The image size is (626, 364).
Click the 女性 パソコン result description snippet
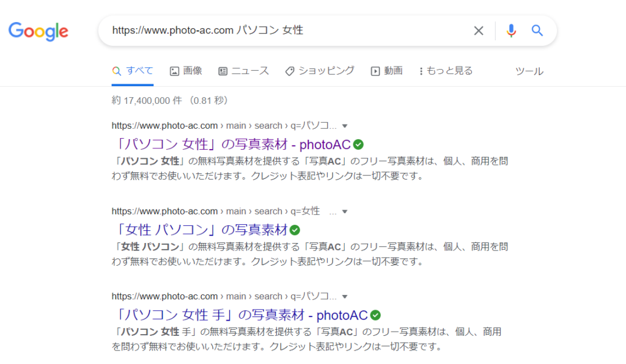(310, 254)
